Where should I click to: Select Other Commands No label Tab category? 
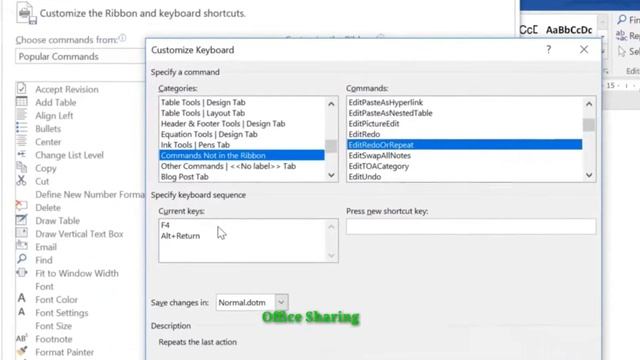point(242,166)
